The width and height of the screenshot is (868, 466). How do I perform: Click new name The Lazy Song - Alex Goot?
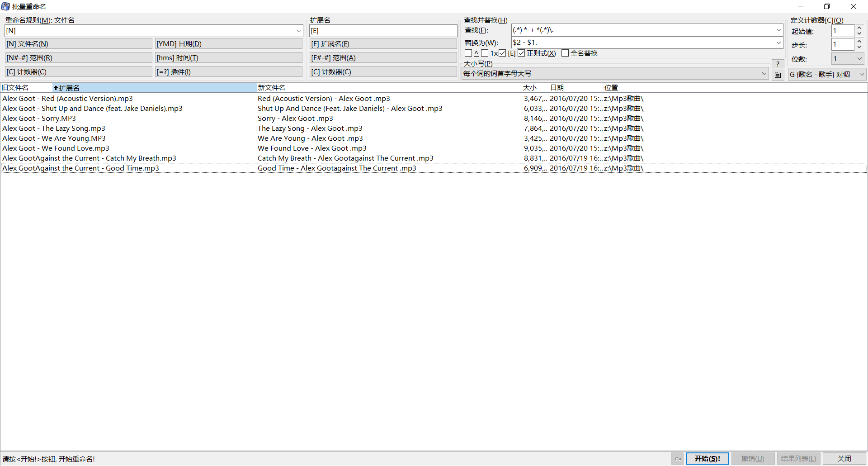point(310,128)
